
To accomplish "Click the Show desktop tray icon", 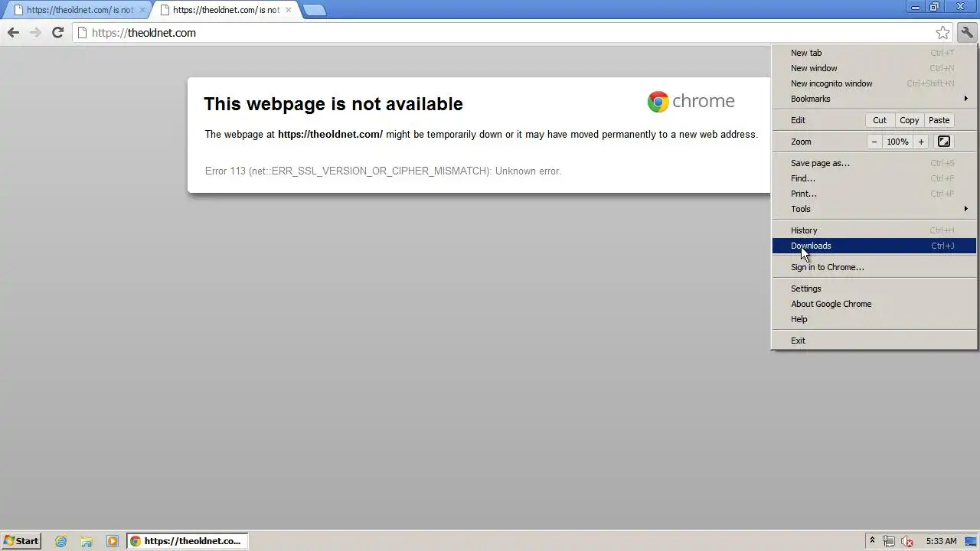I will (971, 541).
